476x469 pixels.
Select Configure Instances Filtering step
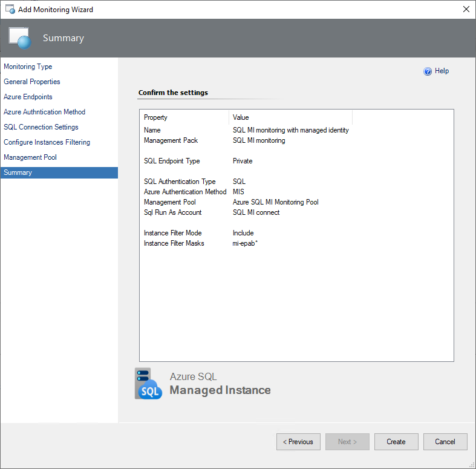(x=47, y=142)
